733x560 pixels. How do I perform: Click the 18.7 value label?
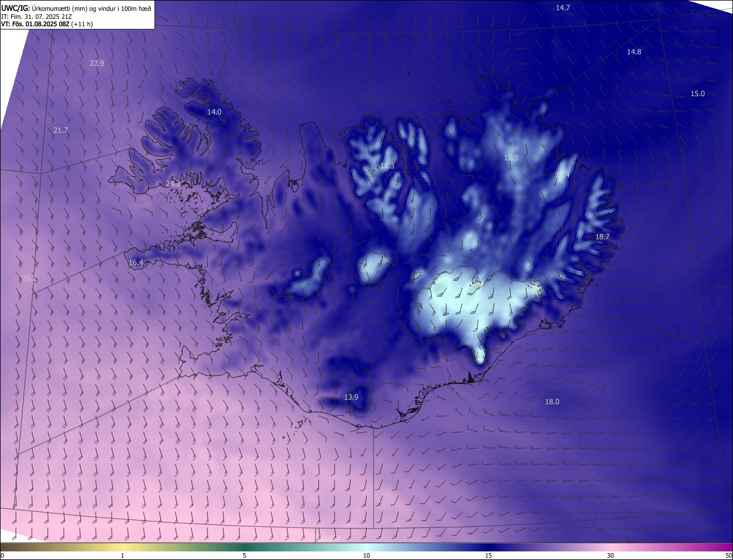602,236
